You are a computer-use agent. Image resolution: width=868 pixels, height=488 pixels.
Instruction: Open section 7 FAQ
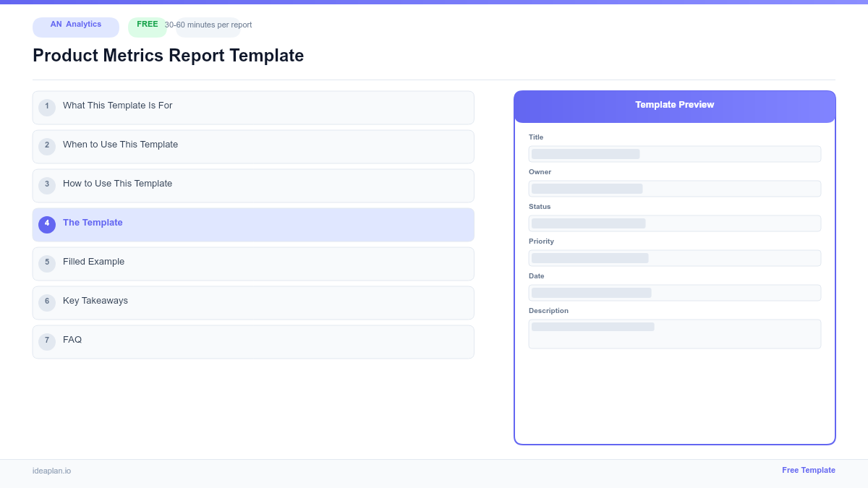pyautogui.click(x=253, y=342)
